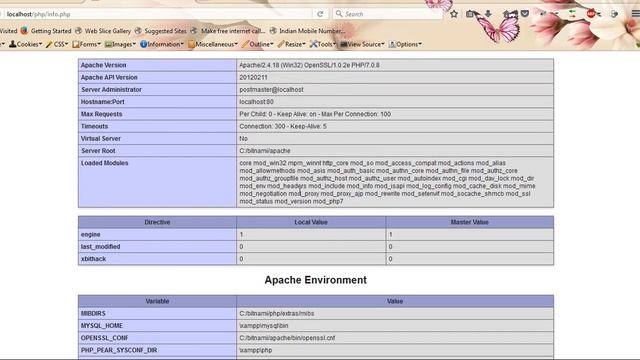This screenshot has width=640, height=360.
Task: Save page to Pocket icon
Action: (525, 14)
